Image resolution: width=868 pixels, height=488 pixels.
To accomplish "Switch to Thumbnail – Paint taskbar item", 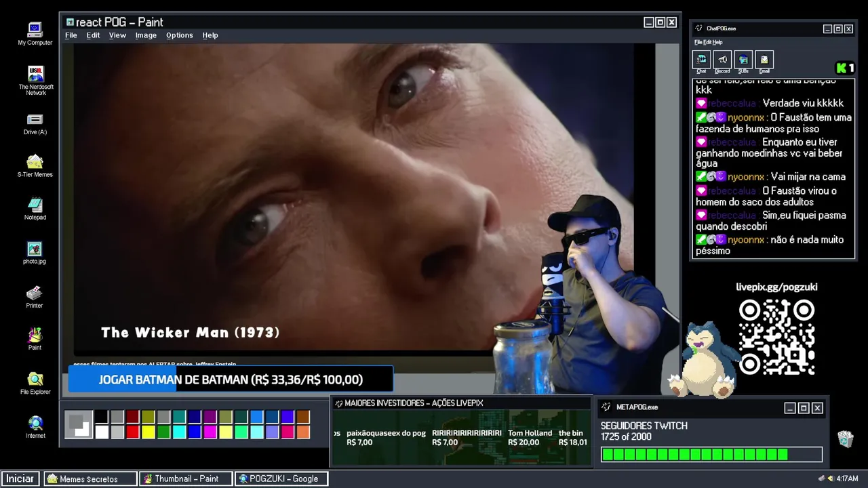I will click(185, 479).
